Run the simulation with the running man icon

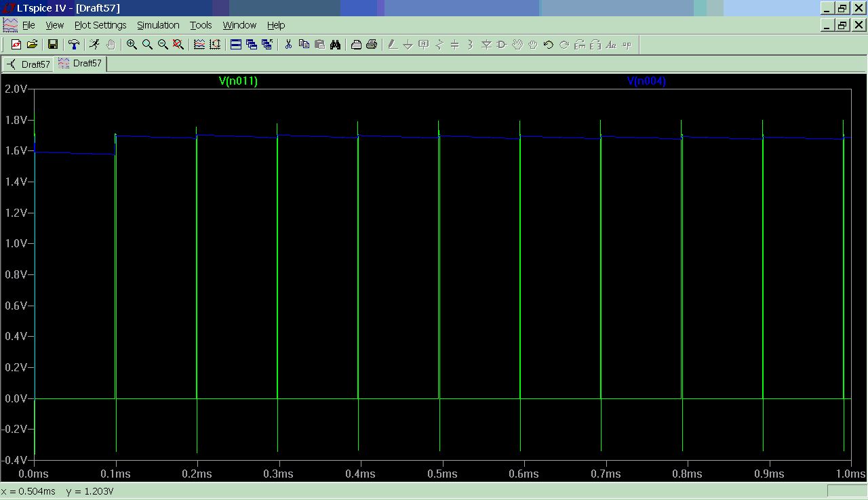coord(94,45)
